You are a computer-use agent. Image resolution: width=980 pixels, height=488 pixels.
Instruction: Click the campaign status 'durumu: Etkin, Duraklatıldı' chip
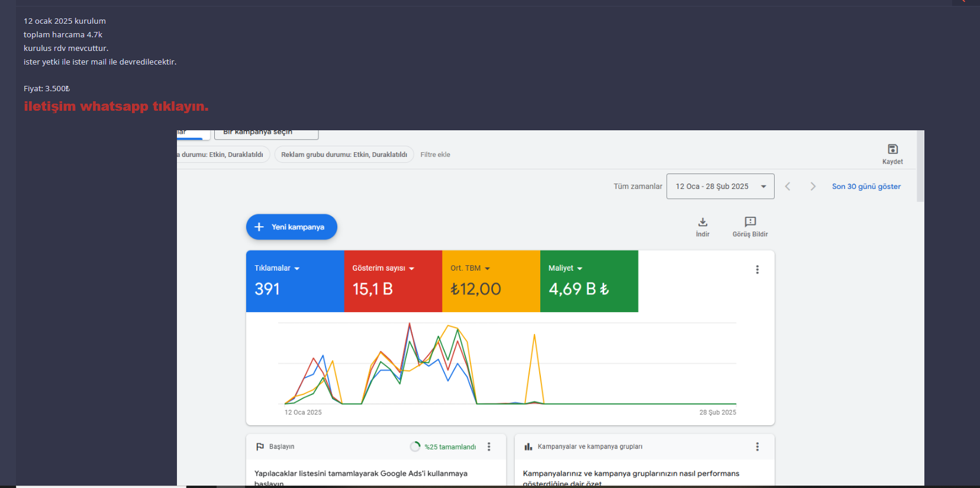224,155
